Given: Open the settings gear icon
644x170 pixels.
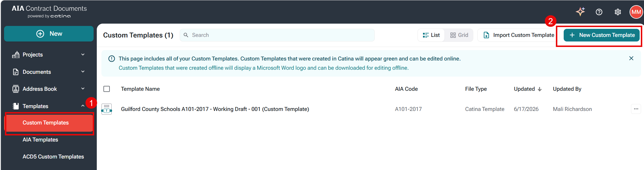Looking at the screenshot, I should (618, 12).
